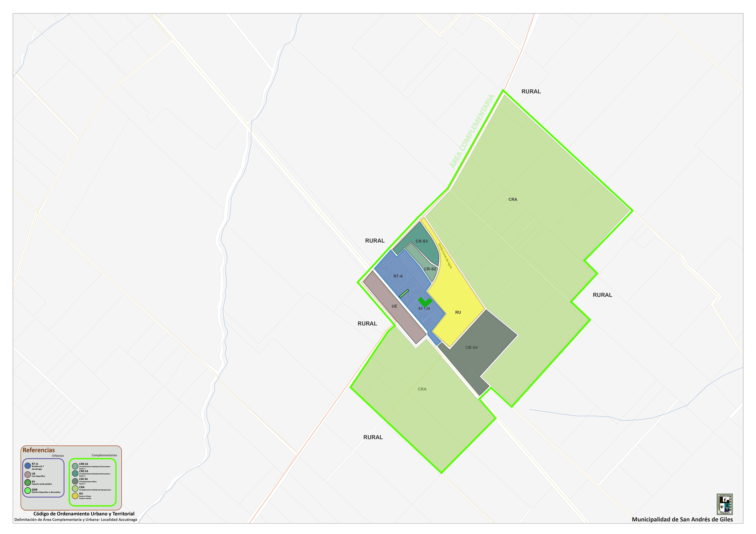Click the 'Urbanas' legend heading
Viewport: 756px width, 534px height.
tap(58, 456)
